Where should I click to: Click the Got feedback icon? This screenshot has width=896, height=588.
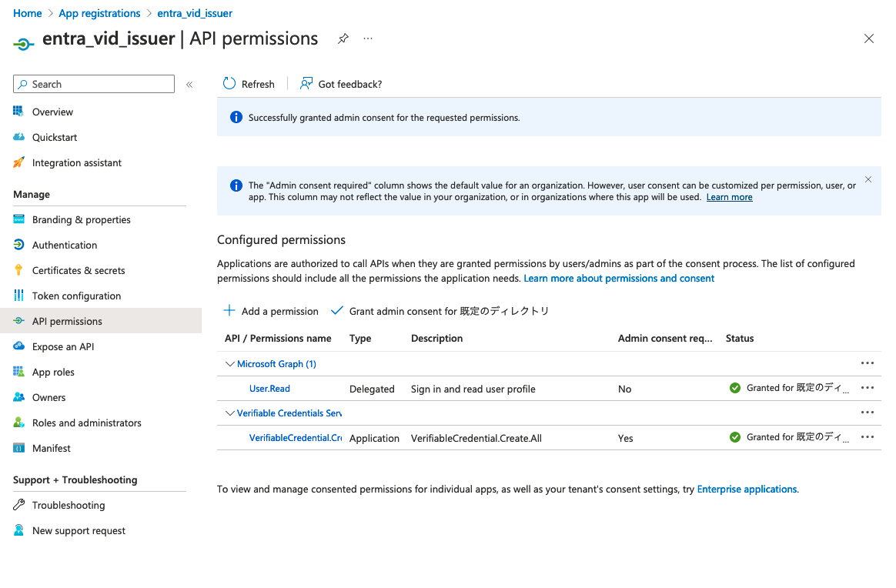tap(306, 84)
